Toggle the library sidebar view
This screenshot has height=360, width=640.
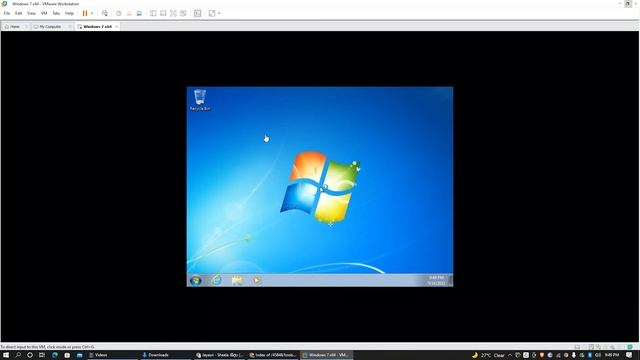pyautogui.click(x=153, y=13)
